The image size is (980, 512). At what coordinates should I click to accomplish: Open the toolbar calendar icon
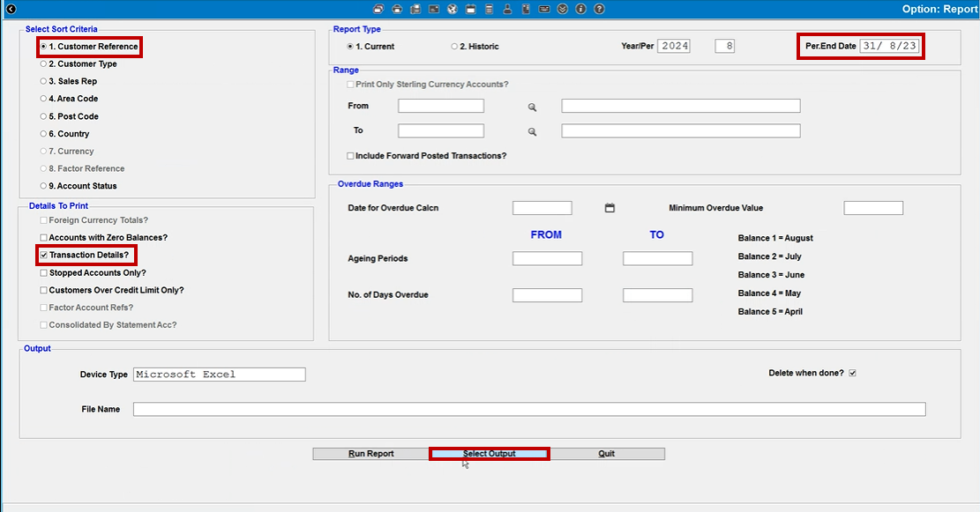coord(471,9)
